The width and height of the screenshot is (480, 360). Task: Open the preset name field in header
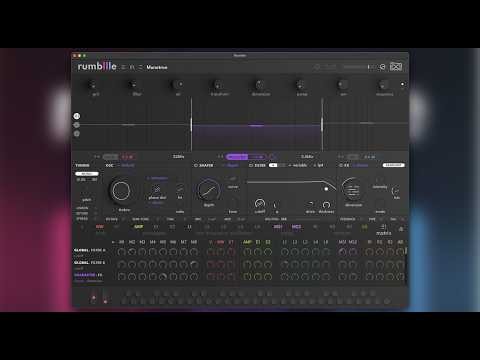point(157,67)
